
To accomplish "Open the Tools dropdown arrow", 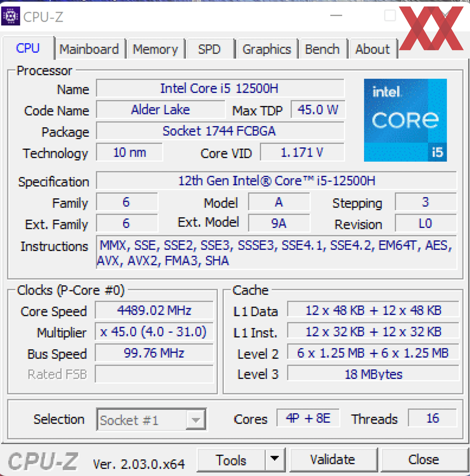I will 275,459.
